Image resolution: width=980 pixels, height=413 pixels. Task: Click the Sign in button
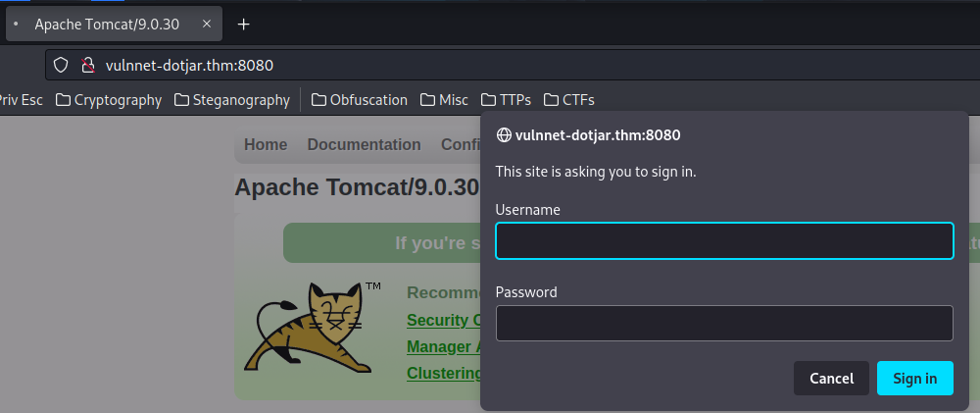[915, 378]
